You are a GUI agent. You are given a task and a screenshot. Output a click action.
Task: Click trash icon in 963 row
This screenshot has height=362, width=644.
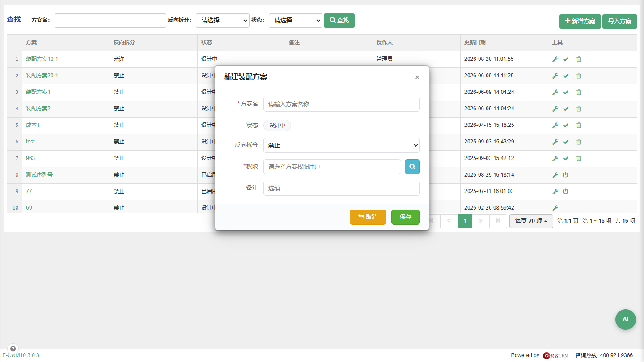pyautogui.click(x=579, y=158)
